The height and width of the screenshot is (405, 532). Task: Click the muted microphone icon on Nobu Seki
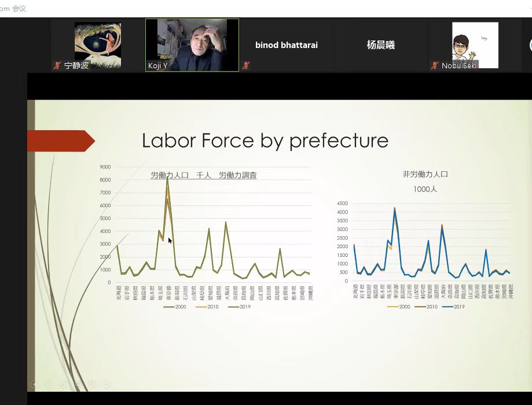(434, 66)
